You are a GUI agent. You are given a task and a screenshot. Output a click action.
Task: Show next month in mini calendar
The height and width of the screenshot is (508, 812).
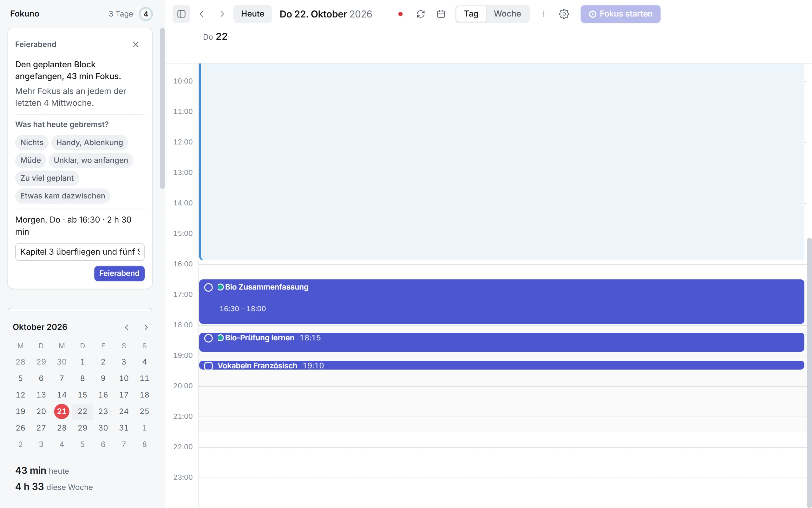coord(146,327)
